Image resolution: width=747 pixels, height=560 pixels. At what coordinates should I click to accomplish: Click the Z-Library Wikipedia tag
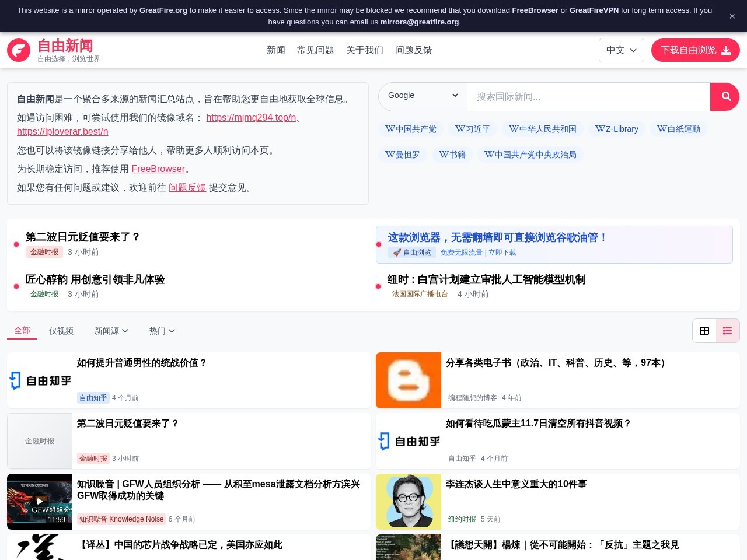coord(617,129)
